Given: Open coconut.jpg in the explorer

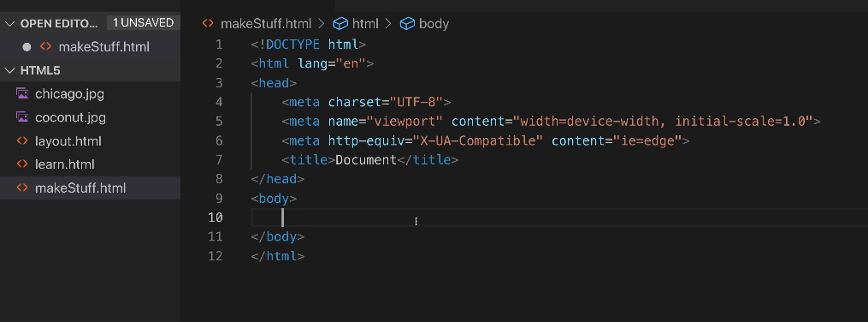Looking at the screenshot, I should [x=70, y=117].
